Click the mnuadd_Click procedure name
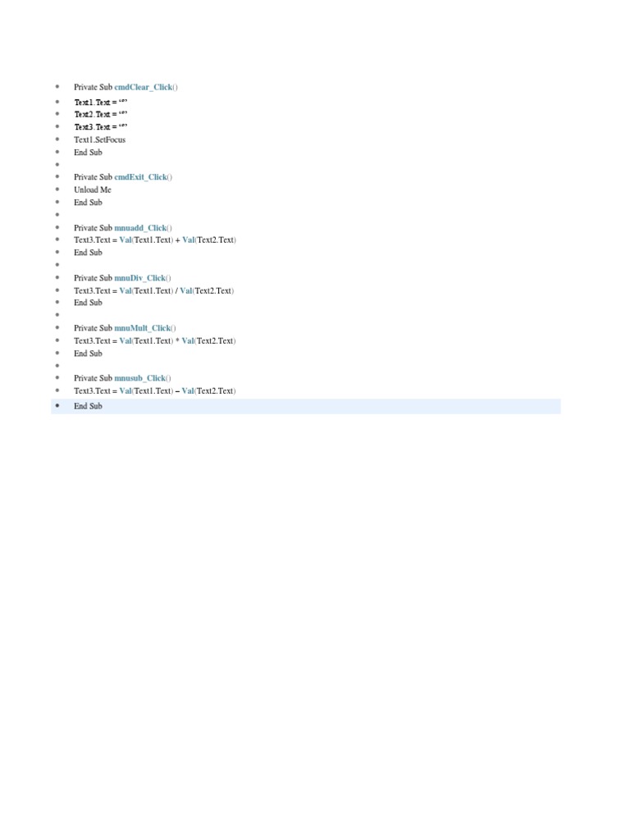Screen dimensions: 630x840 143,228
